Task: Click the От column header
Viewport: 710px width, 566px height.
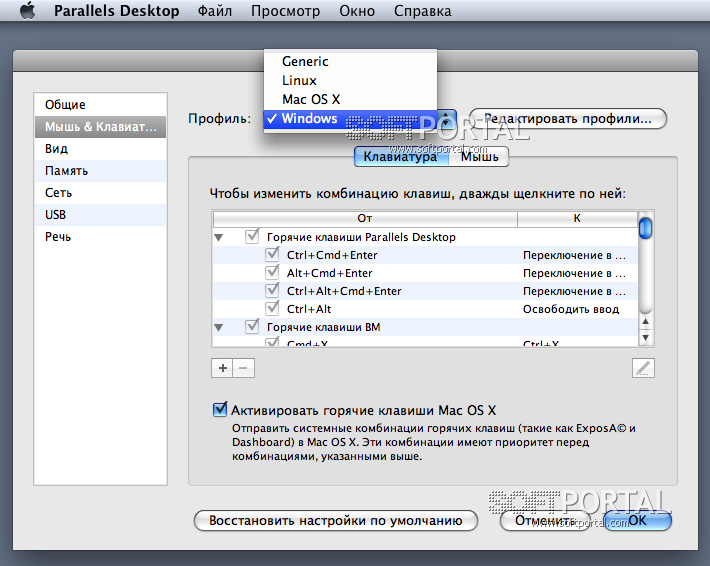Action: point(365,218)
